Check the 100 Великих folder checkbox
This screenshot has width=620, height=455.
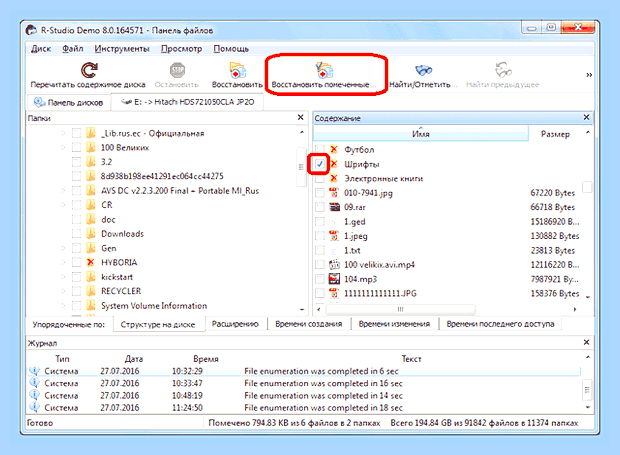pos(76,147)
